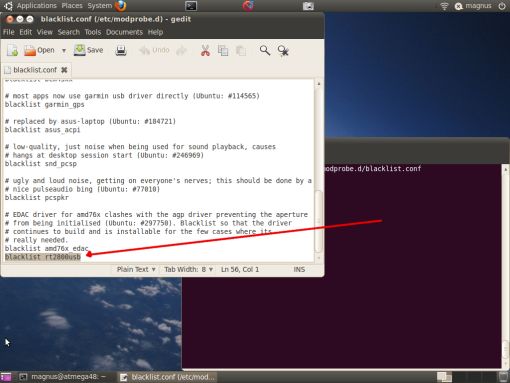Screen dimensions: 510x383
Task: Click the Open file button
Action: [x=39, y=50]
